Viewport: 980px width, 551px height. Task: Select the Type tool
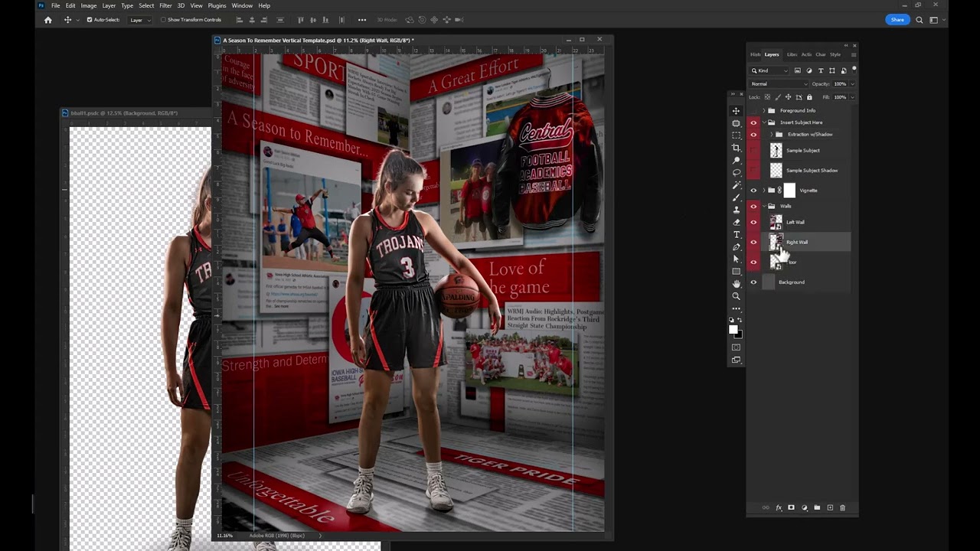[x=736, y=234]
